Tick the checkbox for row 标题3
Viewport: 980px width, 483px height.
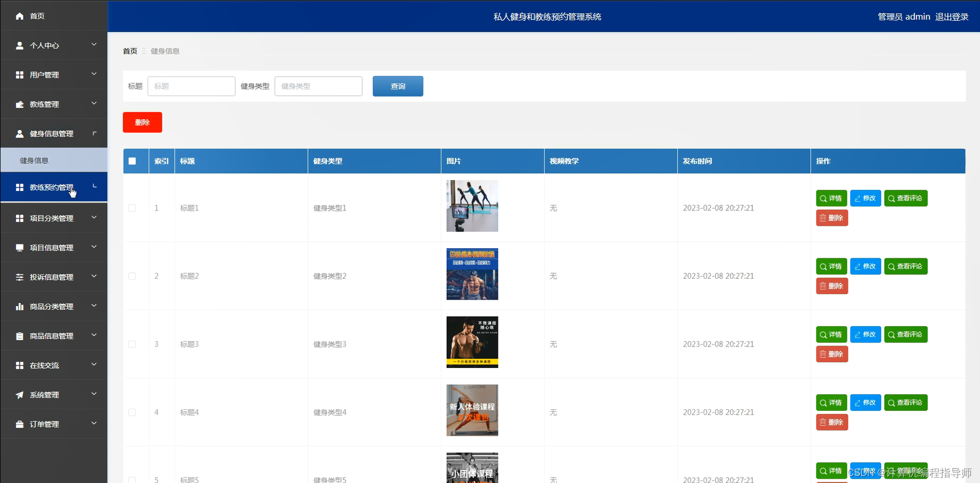132,344
